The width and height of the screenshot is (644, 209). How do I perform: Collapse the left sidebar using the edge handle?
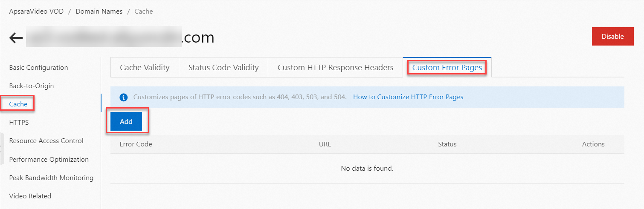pos(2,147)
